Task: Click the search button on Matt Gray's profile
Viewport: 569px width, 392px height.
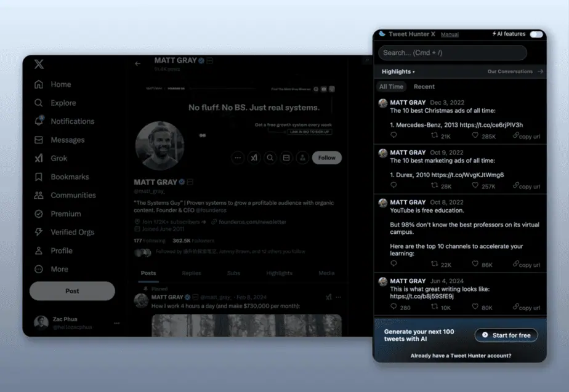Action: [x=270, y=158]
